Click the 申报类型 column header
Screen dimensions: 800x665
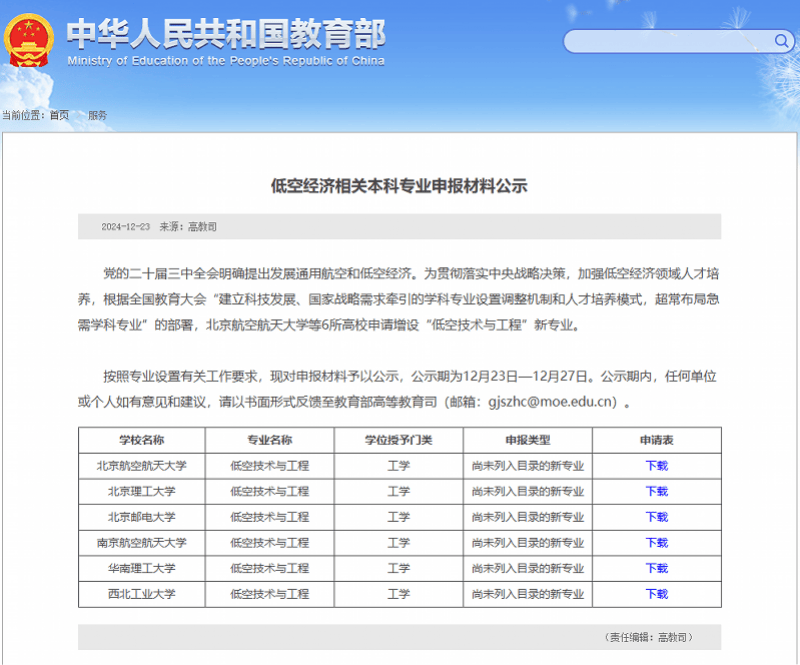[528, 440]
